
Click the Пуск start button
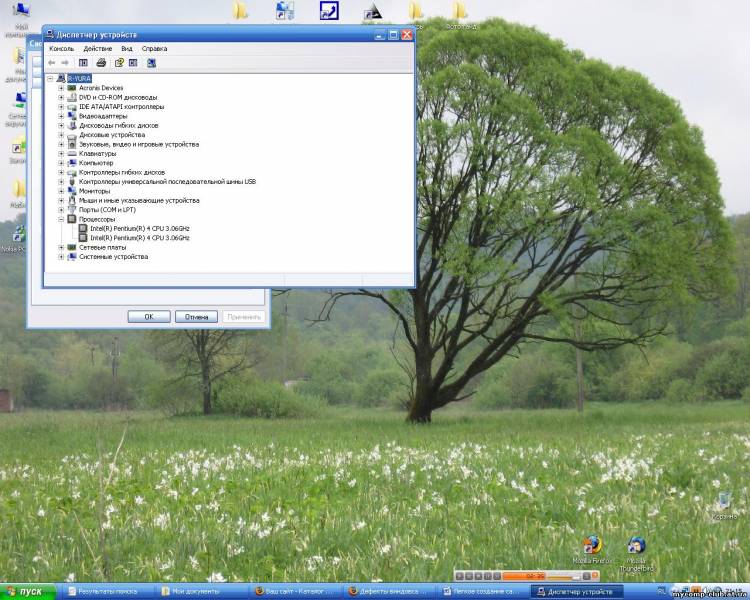click(x=28, y=592)
